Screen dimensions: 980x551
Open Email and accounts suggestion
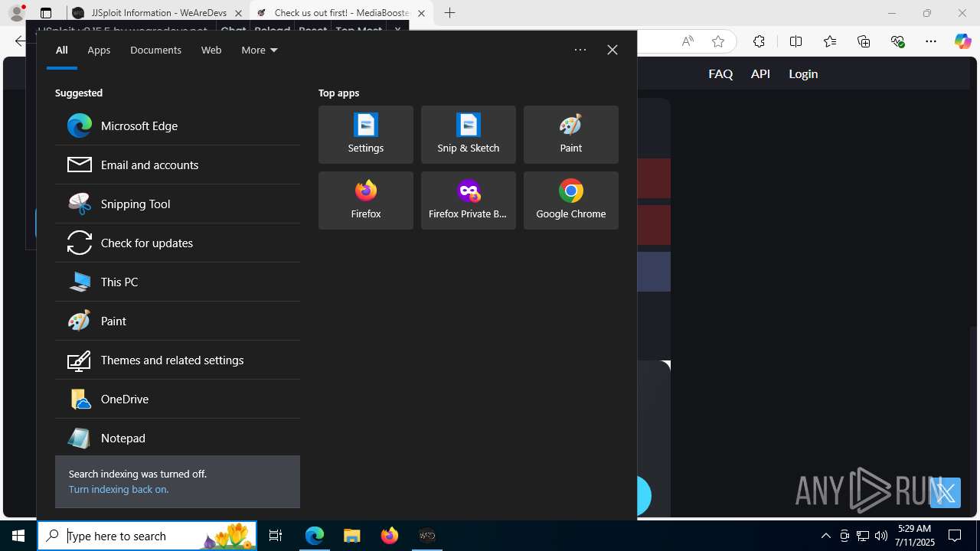click(x=177, y=165)
